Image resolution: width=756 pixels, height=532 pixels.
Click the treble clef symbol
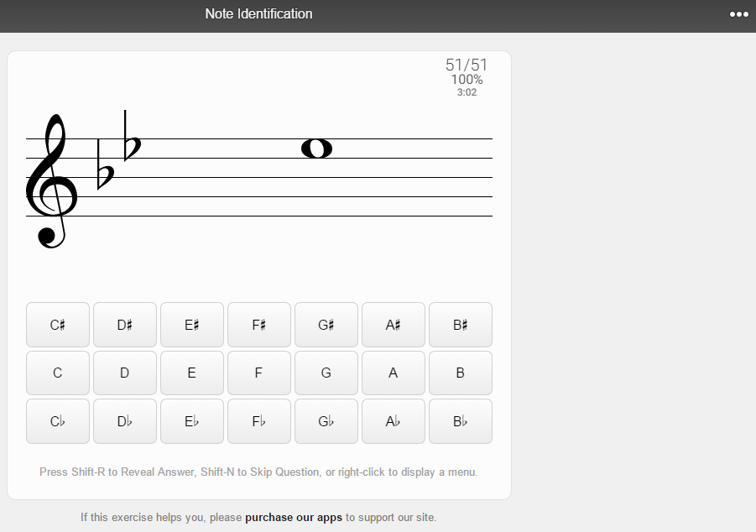pos(52,180)
